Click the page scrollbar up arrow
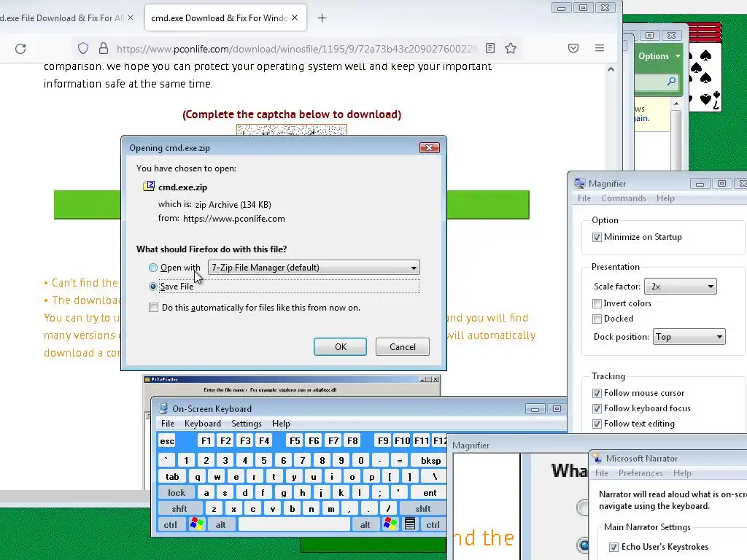747x560 pixels. (x=611, y=69)
